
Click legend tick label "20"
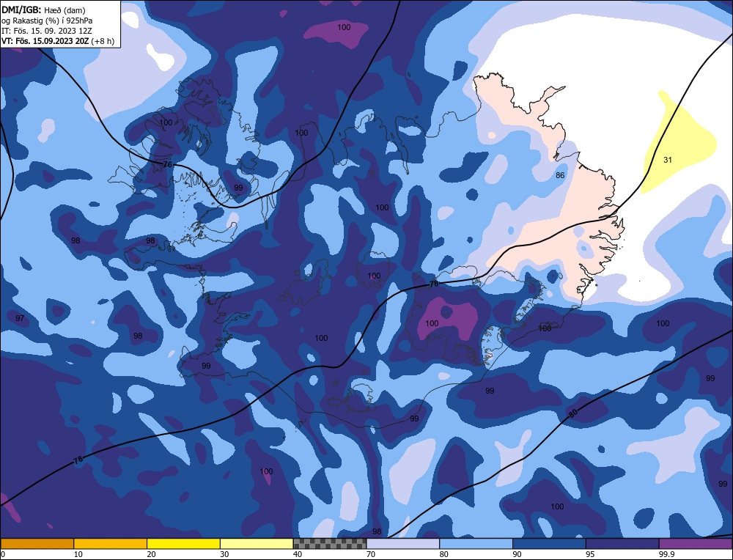click(x=152, y=554)
